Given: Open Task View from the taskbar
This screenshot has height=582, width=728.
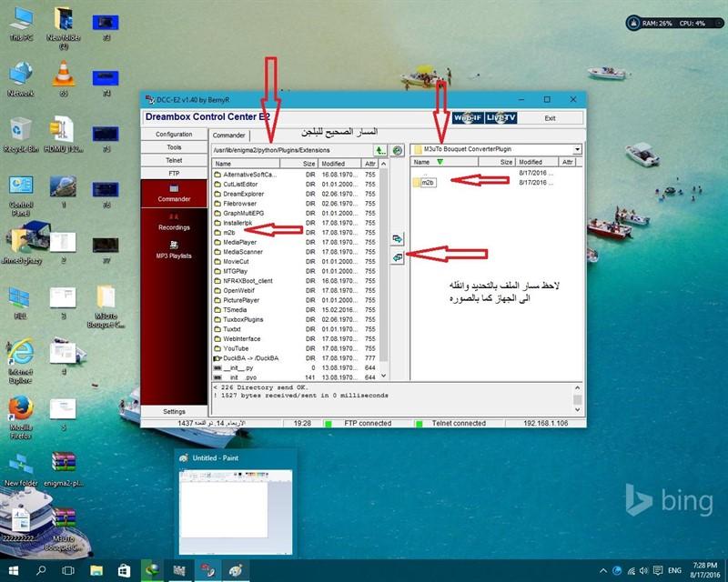Looking at the screenshot, I should tap(68, 570).
